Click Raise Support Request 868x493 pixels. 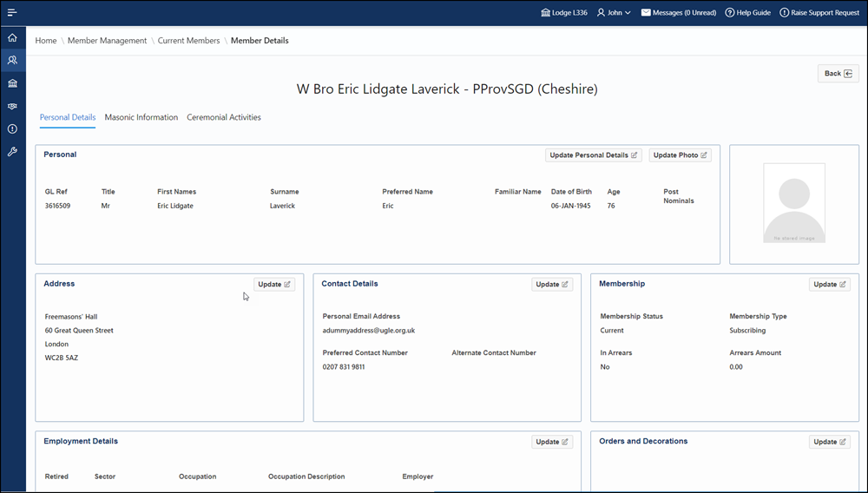coord(819,13)
